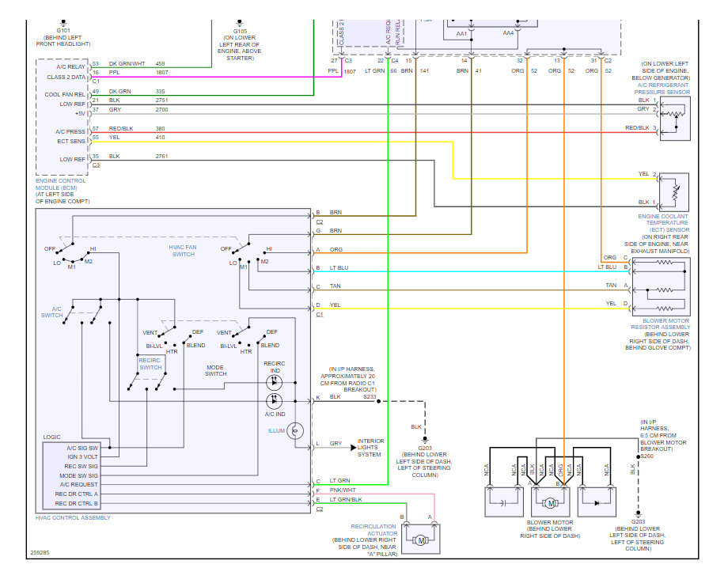Click the 'CLASS 2 DATA' ECM pin

[x=66, y=77]
